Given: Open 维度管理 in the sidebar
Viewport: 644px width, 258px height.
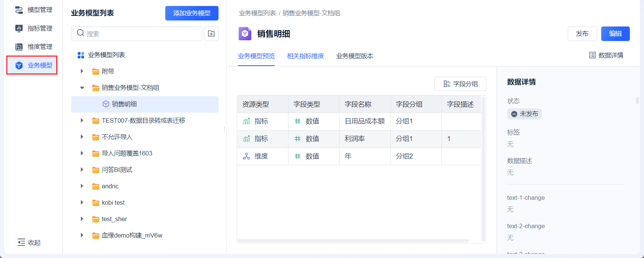Looking at the screenshot, I should [x=34, y=47].
